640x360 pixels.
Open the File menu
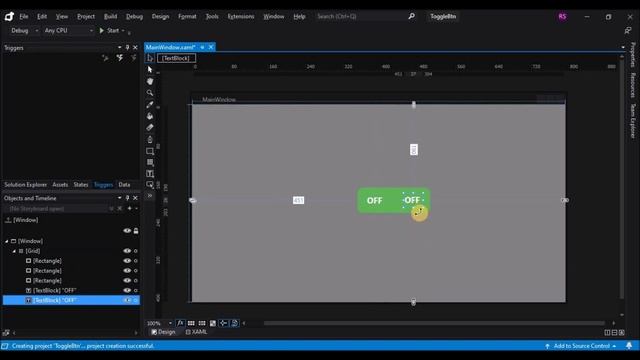pyautogui.click(x=24, y=16)
